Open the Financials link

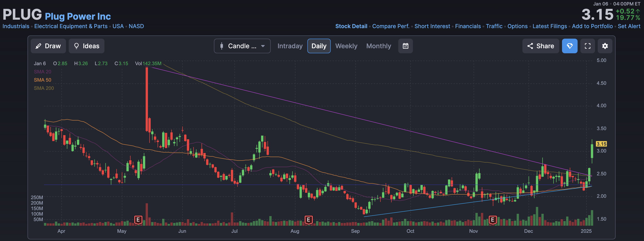tap(468, 26)
